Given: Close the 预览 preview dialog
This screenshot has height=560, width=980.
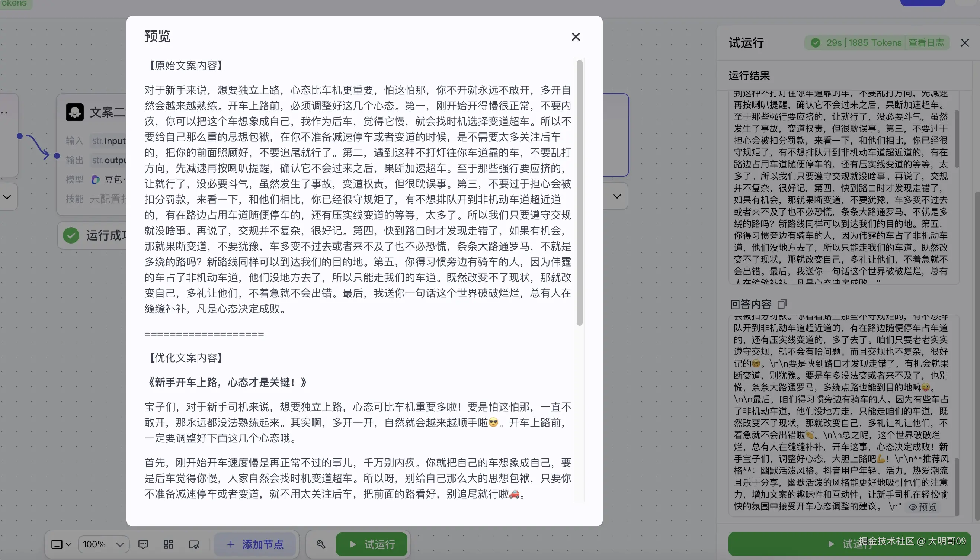Looking at the screenshot, I should 576,37.
